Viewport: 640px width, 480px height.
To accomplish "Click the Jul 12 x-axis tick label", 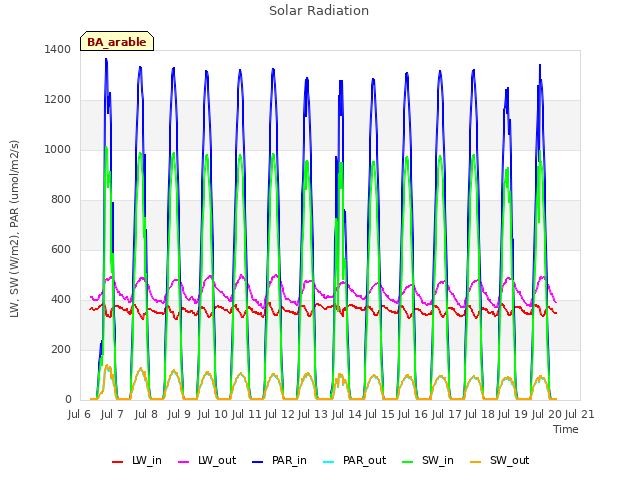I will click(x=280, y=414).
